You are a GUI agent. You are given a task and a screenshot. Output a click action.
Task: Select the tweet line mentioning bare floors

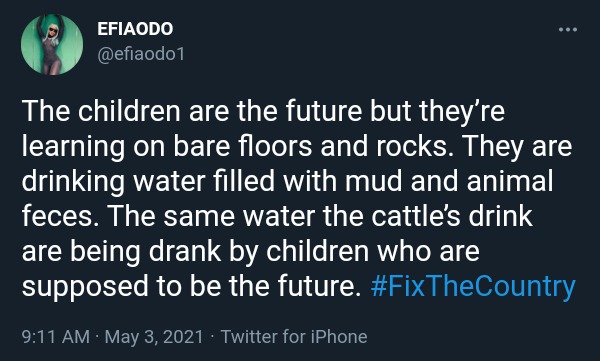(297, 147)
